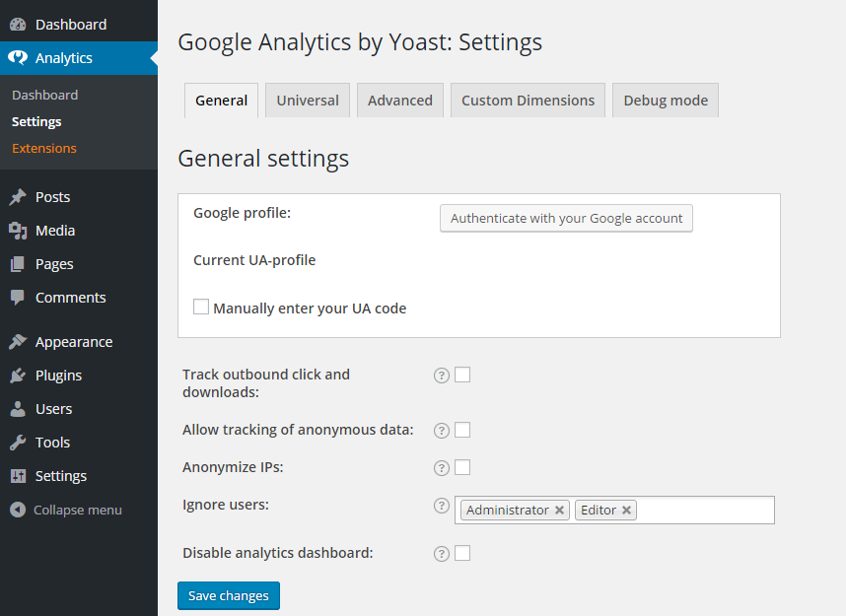Screen dimensions: 846x616
Task: Click the Appearance paintbrush icon
Action: tap(18, 342)
